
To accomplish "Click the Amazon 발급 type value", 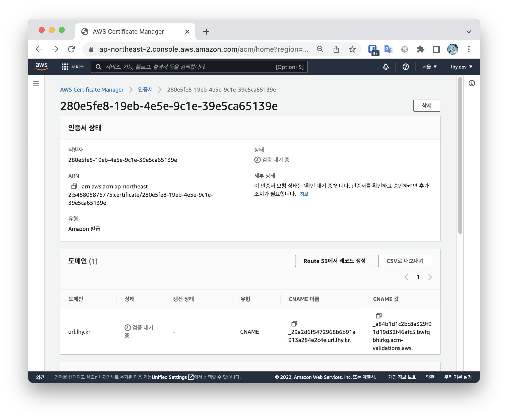I will pos(84,229).
